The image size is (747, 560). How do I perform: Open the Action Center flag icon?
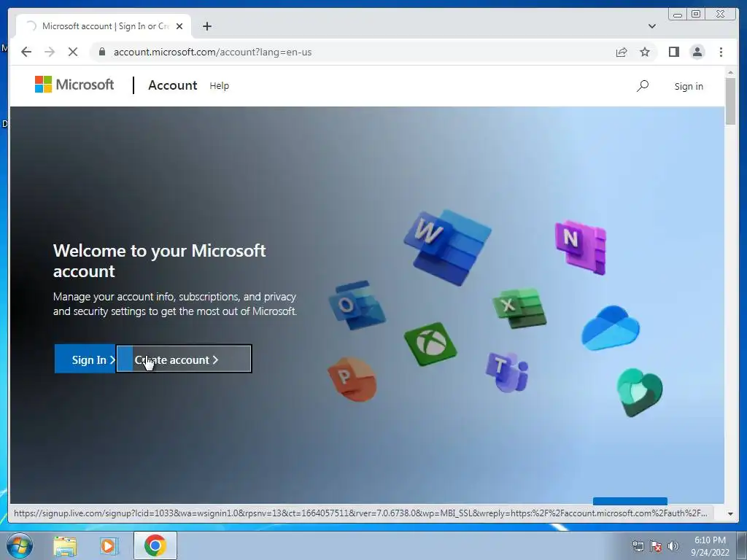point(656,546)
